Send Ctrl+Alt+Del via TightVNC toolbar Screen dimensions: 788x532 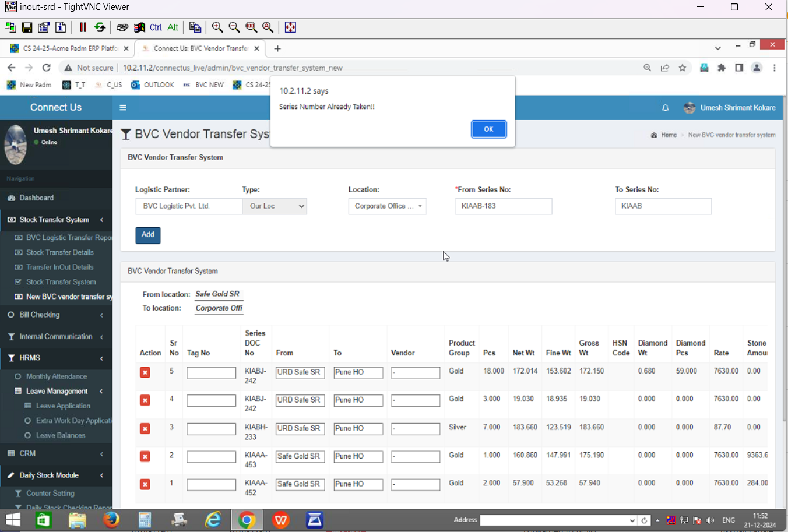pos(122,27)
